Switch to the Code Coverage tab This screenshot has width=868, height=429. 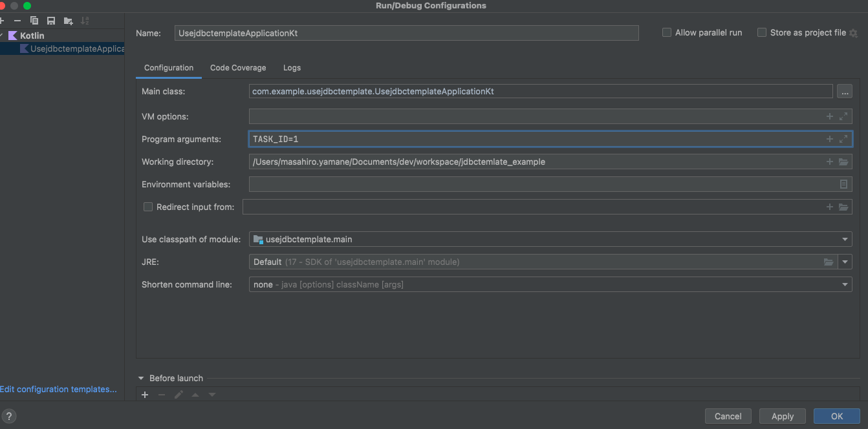click(x=238, y=67)
